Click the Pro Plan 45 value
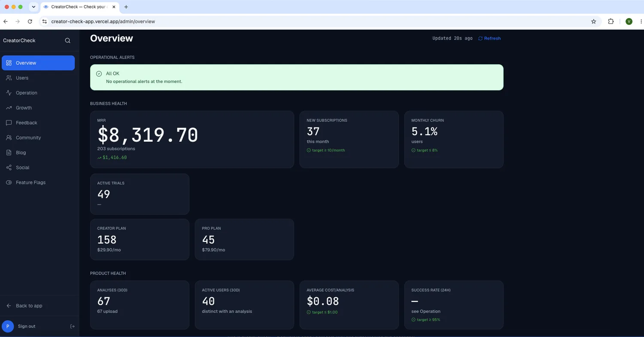Screen dimensions: 644x337 208,240
